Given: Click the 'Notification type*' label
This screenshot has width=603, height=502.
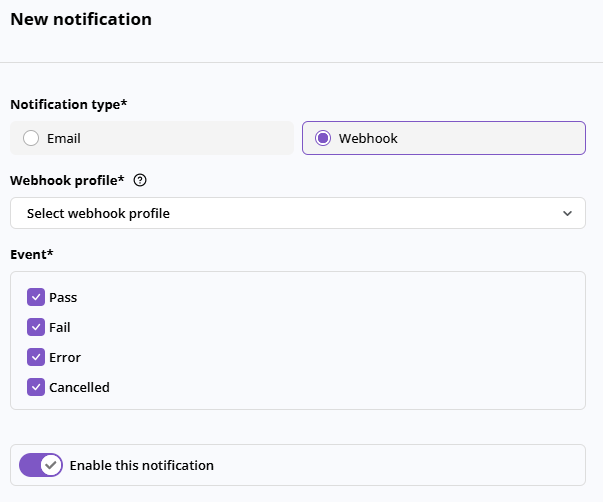Looking at the screenshot, I should tap(69, 105).
